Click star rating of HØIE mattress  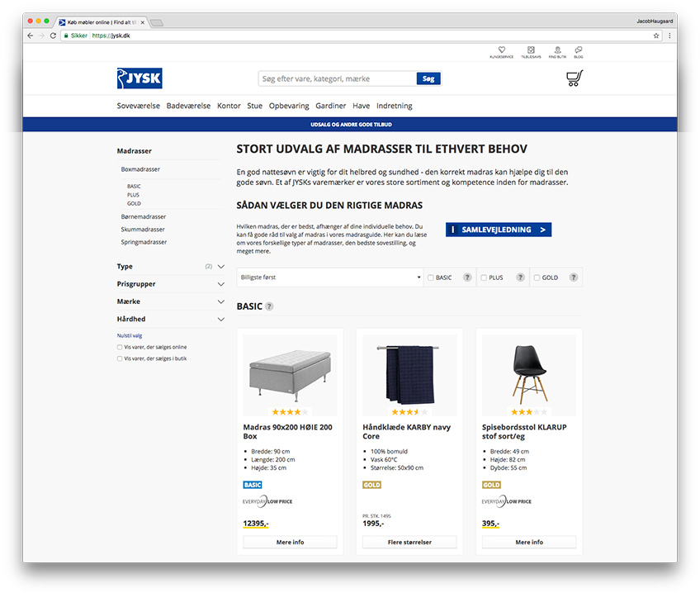tap(290, 411)
